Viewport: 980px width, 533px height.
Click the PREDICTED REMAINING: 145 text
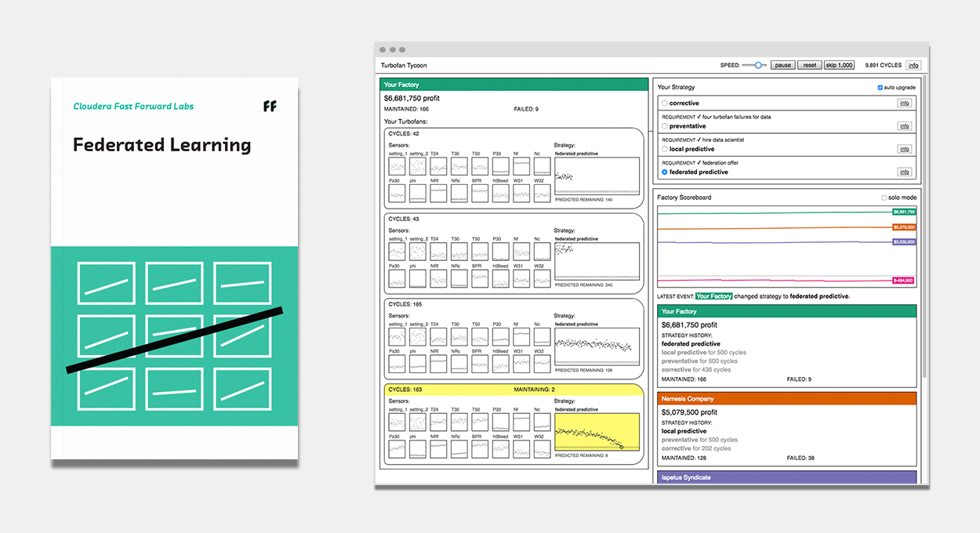tap(583, 200)
